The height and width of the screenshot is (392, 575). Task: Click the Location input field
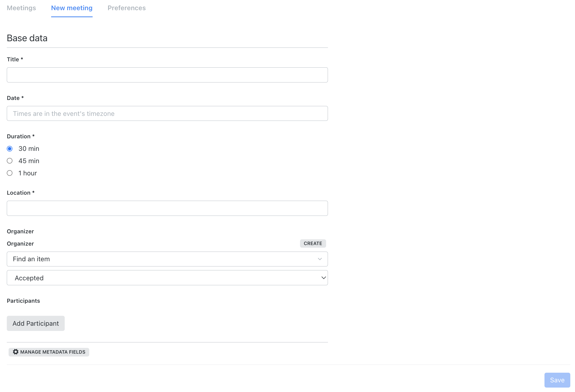pos(167,208)
